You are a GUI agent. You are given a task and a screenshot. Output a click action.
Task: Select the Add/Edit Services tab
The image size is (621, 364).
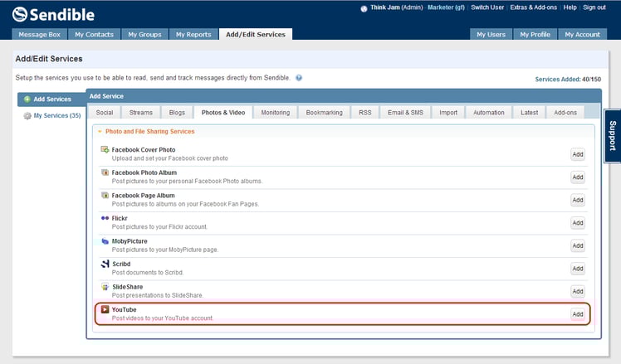point(256,35)
